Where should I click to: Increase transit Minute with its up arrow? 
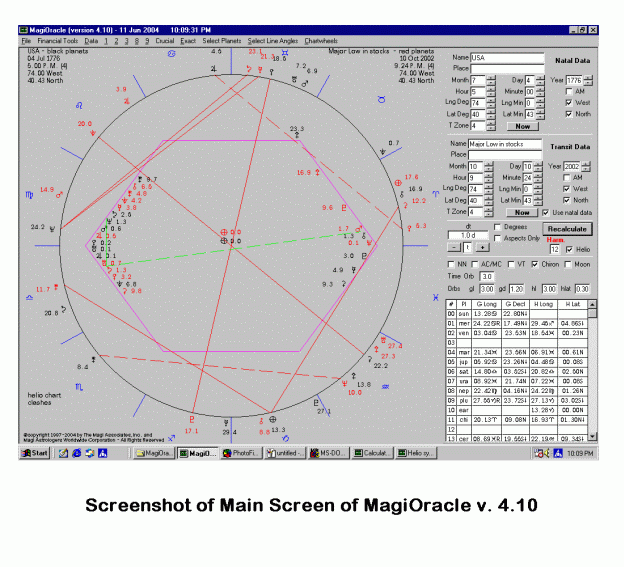(538, 175)
